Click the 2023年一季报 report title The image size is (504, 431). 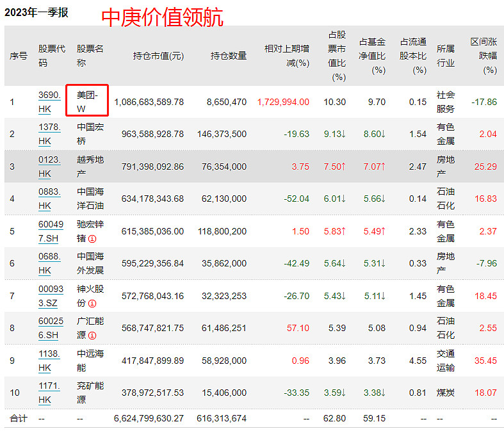(x=37, y=12)
